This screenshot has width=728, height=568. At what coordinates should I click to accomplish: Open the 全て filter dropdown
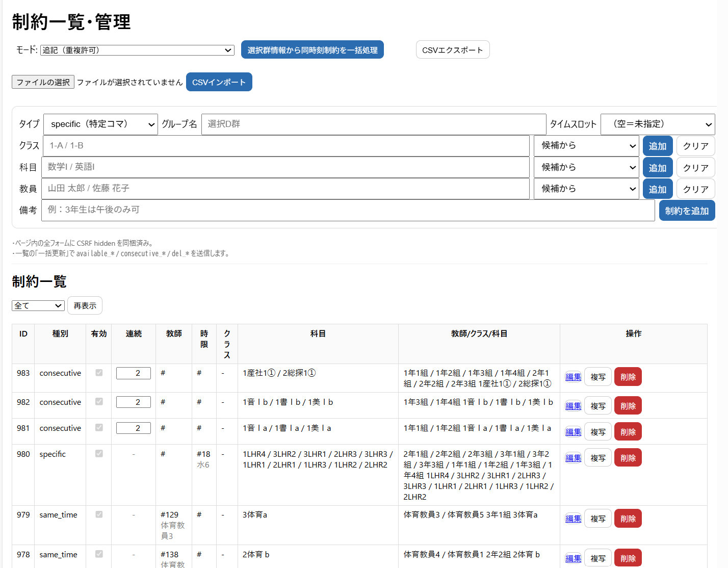pos(38,305)
